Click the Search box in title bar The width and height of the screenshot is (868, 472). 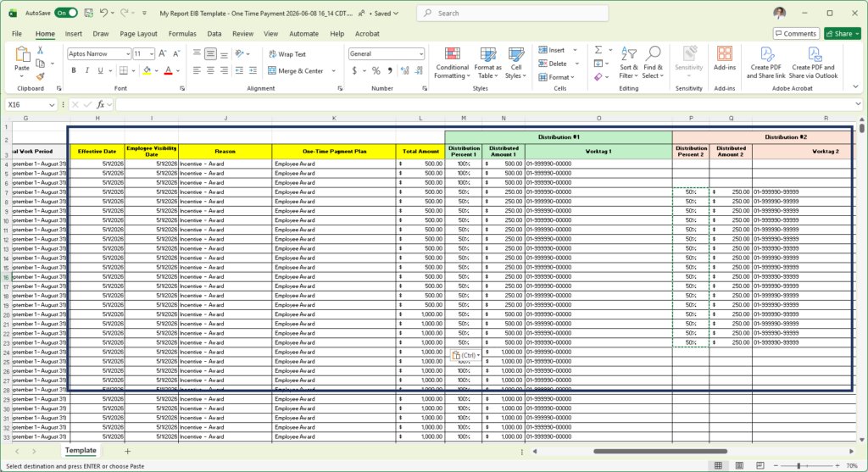click(x=513, y=14)
